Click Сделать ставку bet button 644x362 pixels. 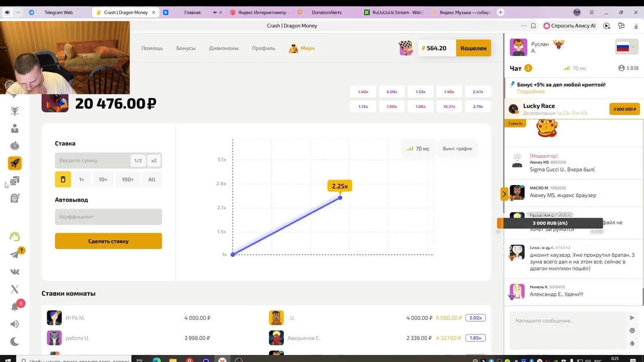(x=108, y=241)
